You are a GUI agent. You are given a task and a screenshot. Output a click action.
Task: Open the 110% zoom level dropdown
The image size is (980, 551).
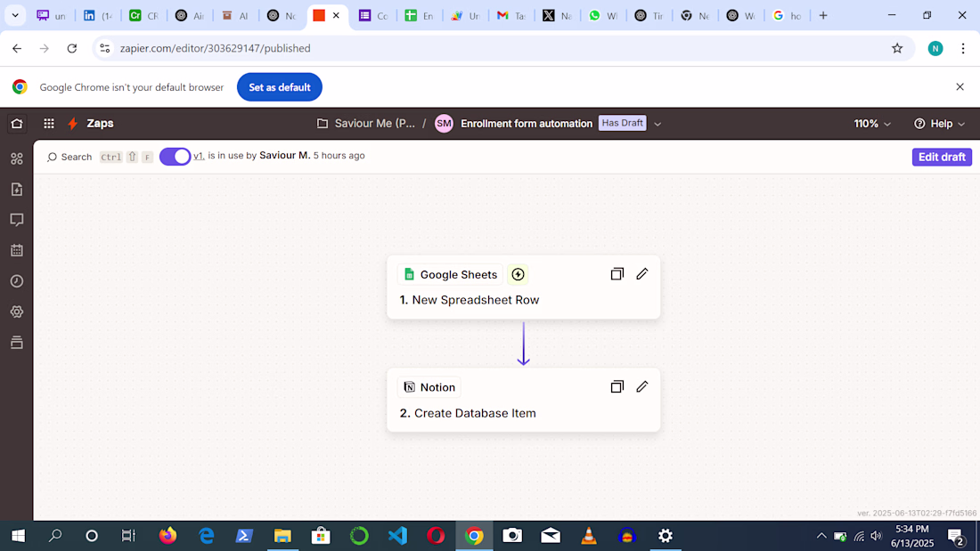tap(872, 124)
